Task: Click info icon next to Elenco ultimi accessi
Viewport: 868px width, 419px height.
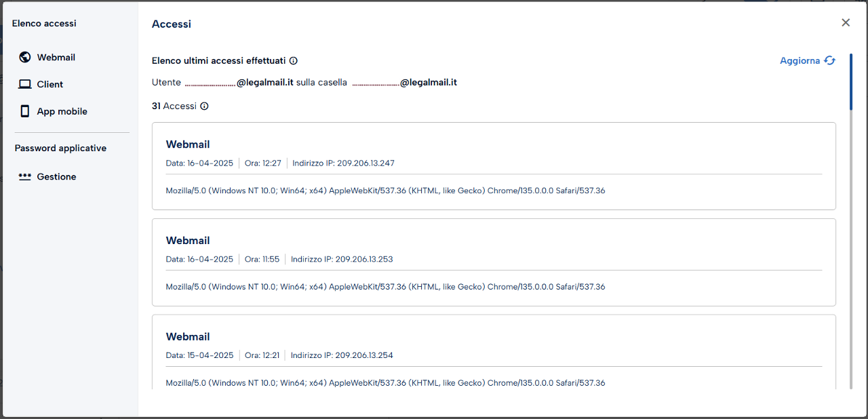Action: point(294,60)
